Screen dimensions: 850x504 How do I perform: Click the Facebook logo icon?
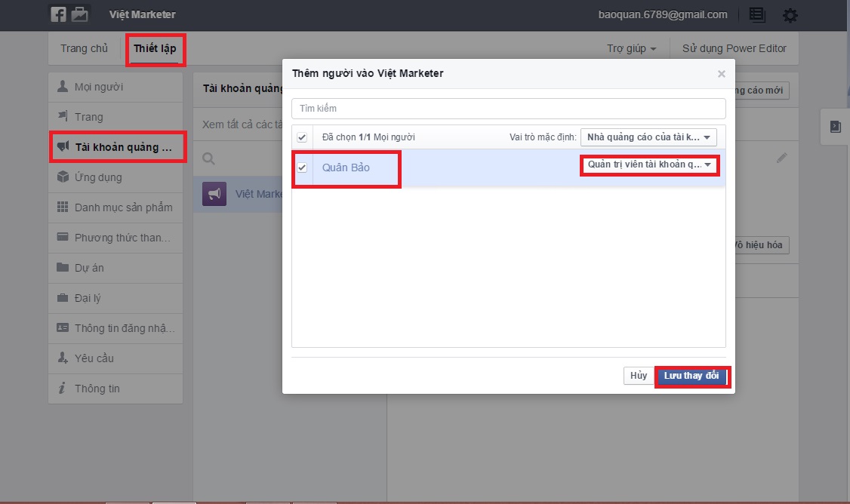tap(59, 14)
